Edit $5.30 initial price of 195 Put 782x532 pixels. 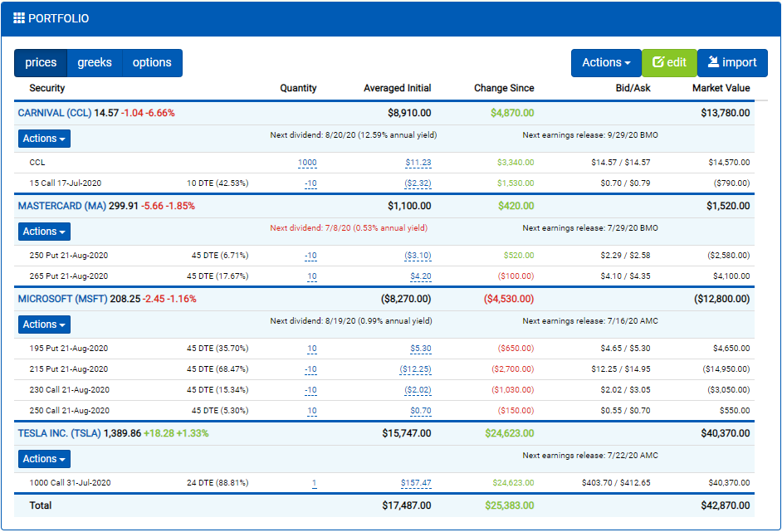tap(421, 349)
